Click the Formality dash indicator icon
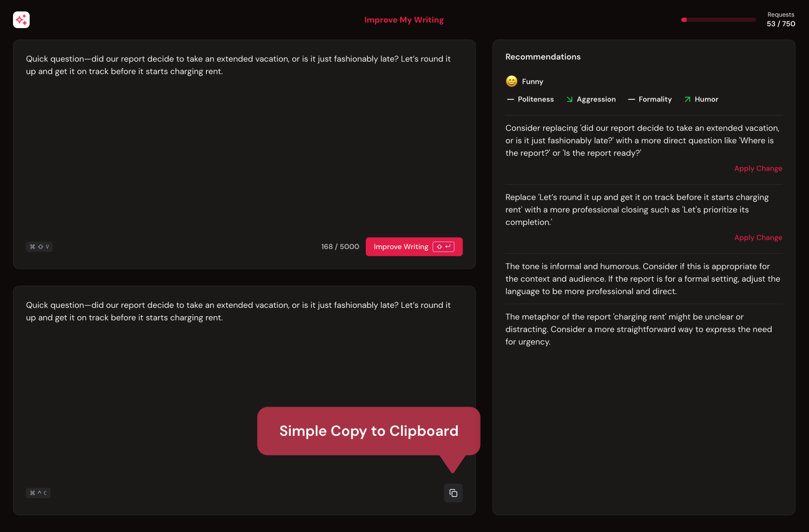This screenshot has height=532, width=809. pos(631,99)
